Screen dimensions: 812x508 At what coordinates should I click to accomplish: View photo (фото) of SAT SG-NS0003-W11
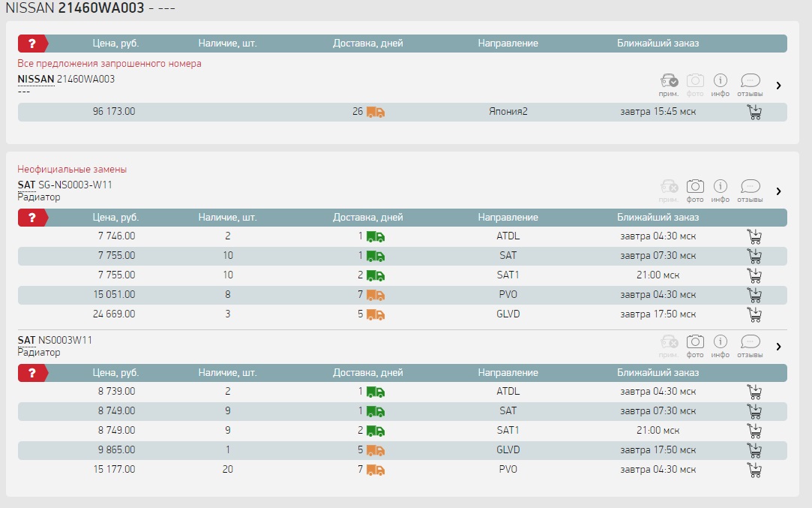point(695,191)
